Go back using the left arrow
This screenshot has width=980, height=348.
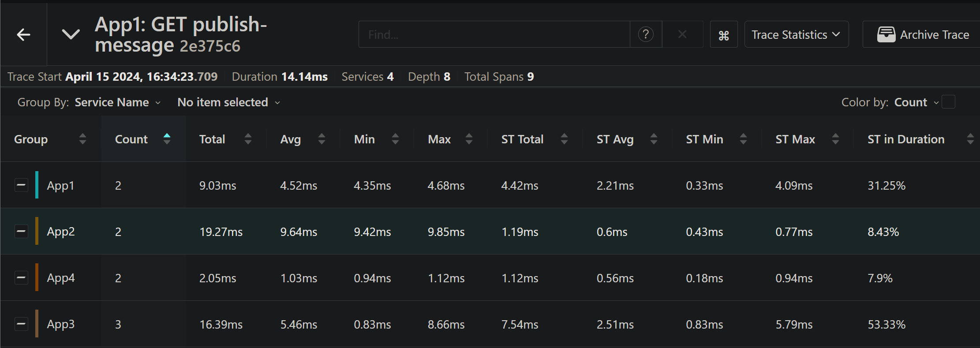click(x=23, y=34)
